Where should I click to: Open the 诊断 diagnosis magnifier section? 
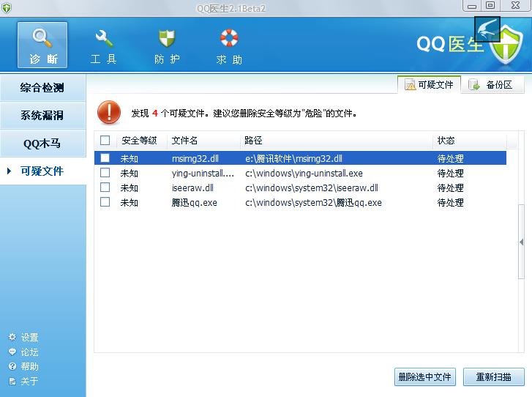point(42,45)
